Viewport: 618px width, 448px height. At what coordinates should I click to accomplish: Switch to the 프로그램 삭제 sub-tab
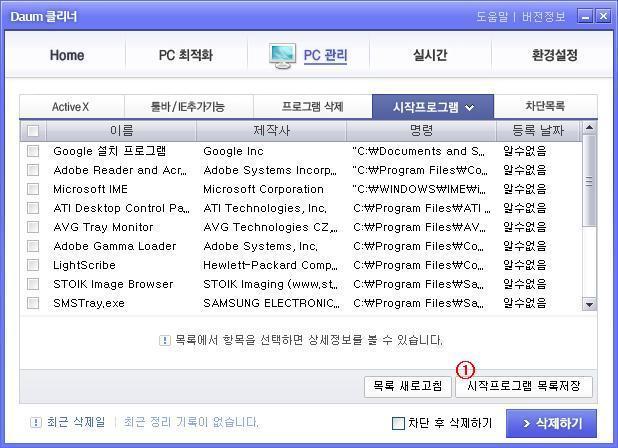(x=313, y=106)
